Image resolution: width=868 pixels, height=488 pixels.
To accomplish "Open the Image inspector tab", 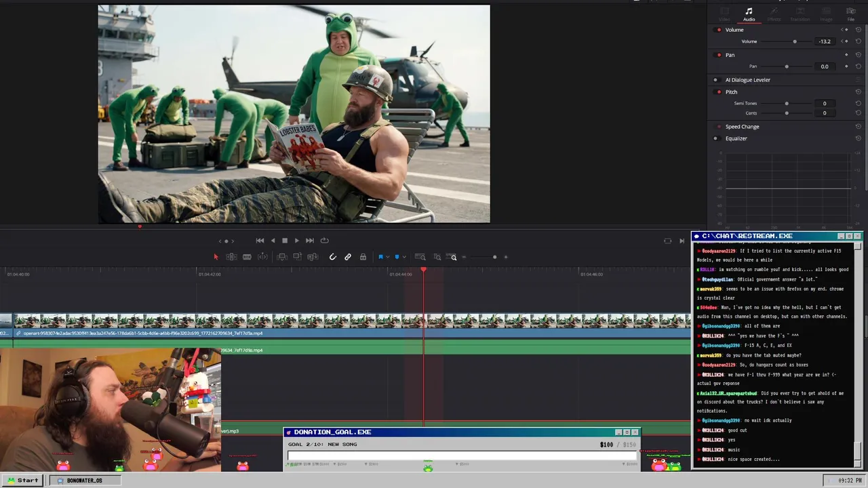I will click(826, 14).
